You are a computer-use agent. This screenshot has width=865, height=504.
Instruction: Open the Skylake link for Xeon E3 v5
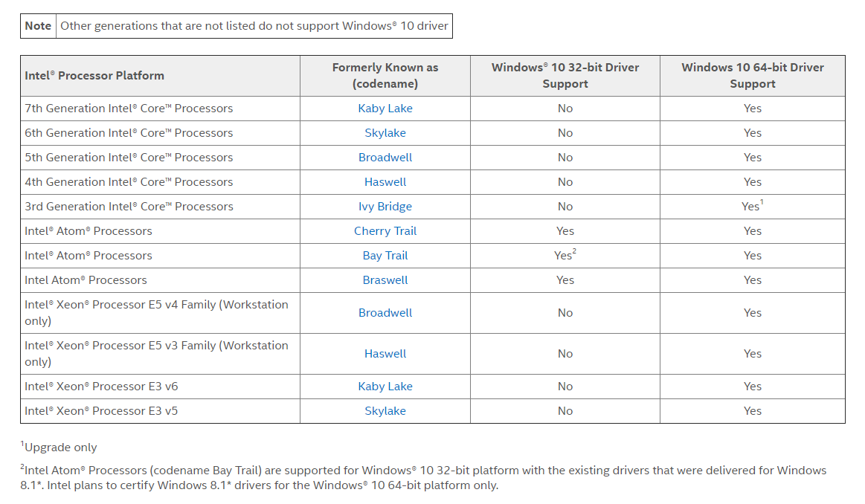coord(385,411)
